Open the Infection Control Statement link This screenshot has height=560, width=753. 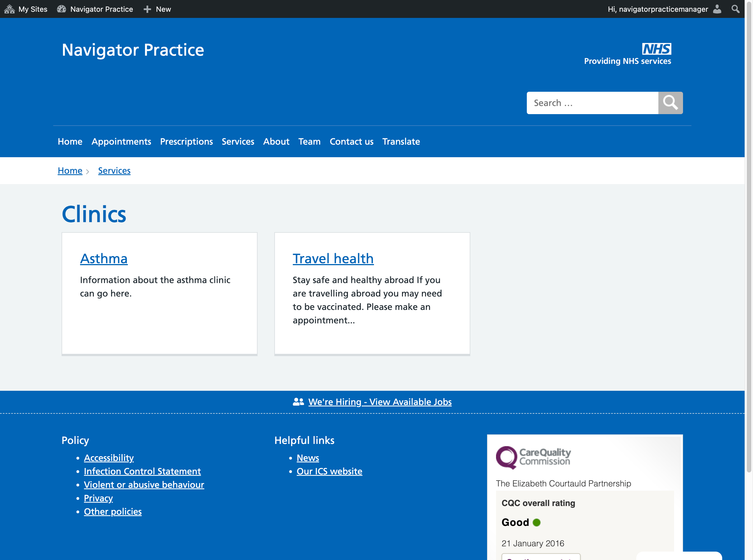pos(142,471)
